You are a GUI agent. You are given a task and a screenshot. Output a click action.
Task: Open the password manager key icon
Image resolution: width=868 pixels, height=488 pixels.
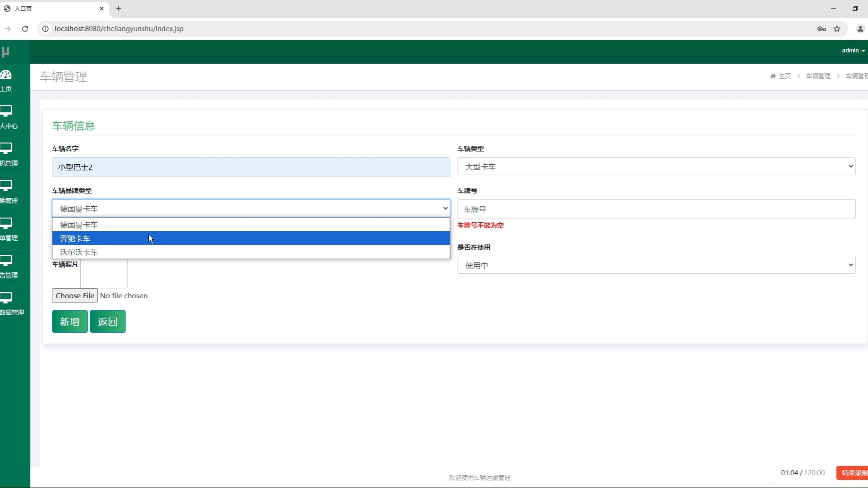coord(822,29)
